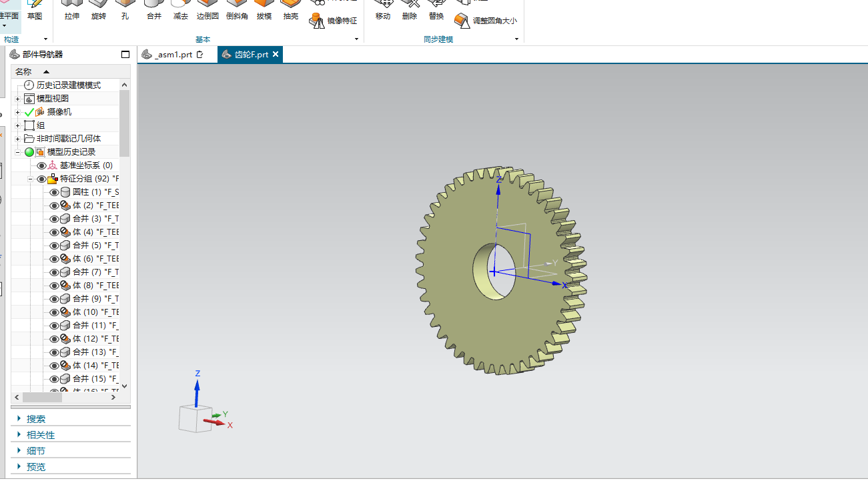This screenshot has width=868, height=483.
Task: Toggle visibility eye of 体 (4)
Action: pos(55,232)
